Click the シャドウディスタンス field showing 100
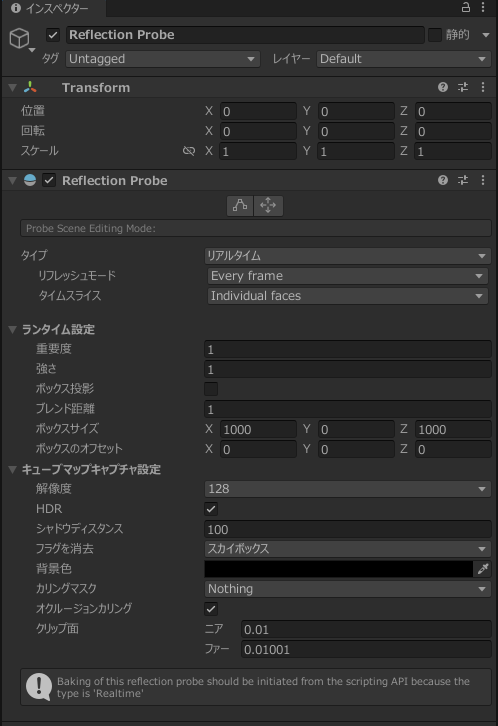The width and height of the screenshot is (498, 726). [348, 529]
